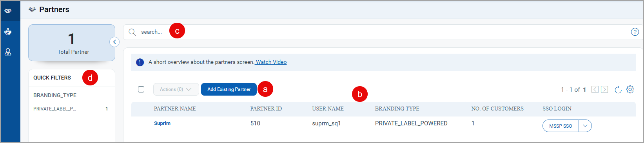The width and height of the screenshot is (644, 143).
Task: Open table settings gear icon
Action: [630, 89]
